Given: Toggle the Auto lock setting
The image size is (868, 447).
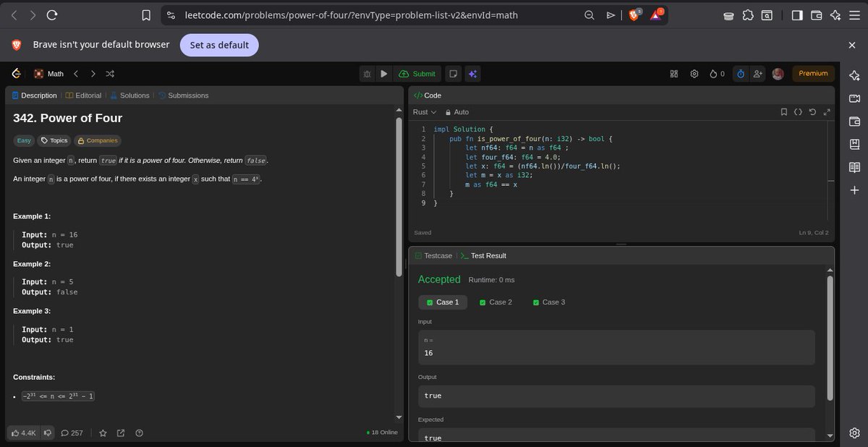Looking at the screenshot, I should coord(456,112).
